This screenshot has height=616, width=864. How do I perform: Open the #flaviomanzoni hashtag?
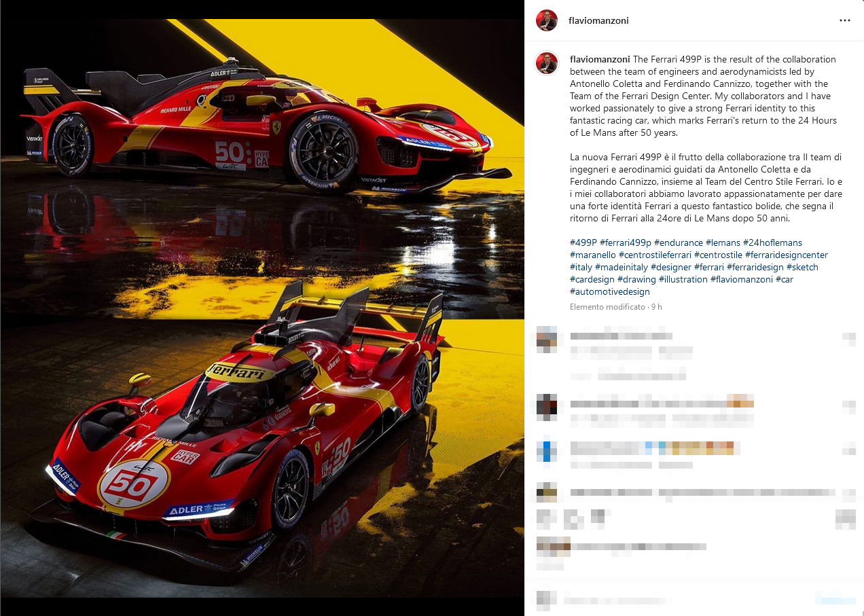(x=742, y=279)
